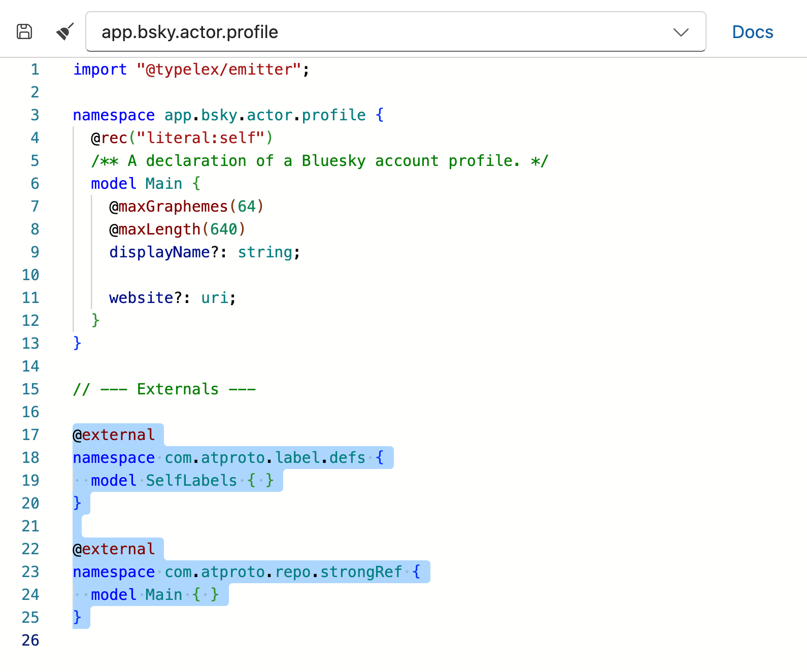Click the @maxGraphemes(64) decorator
The height and width of the screenshot is (672, 807).
[186, 207]
